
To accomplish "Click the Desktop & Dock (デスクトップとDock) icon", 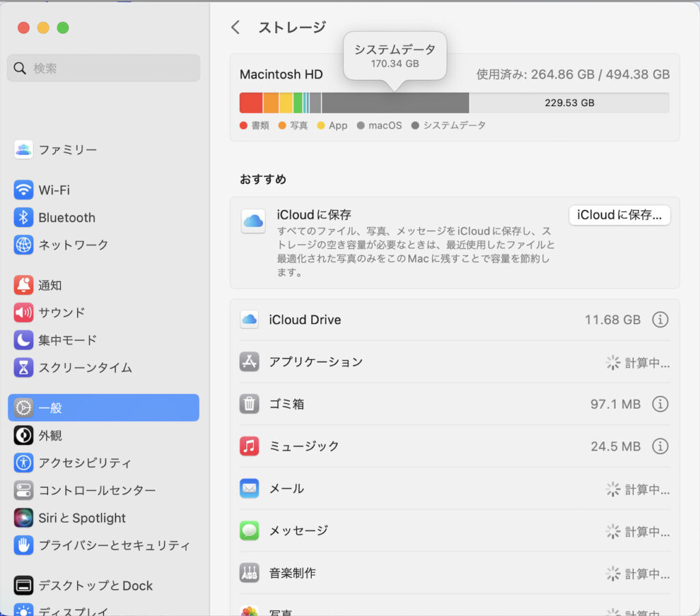I will (x=23, y=585).
